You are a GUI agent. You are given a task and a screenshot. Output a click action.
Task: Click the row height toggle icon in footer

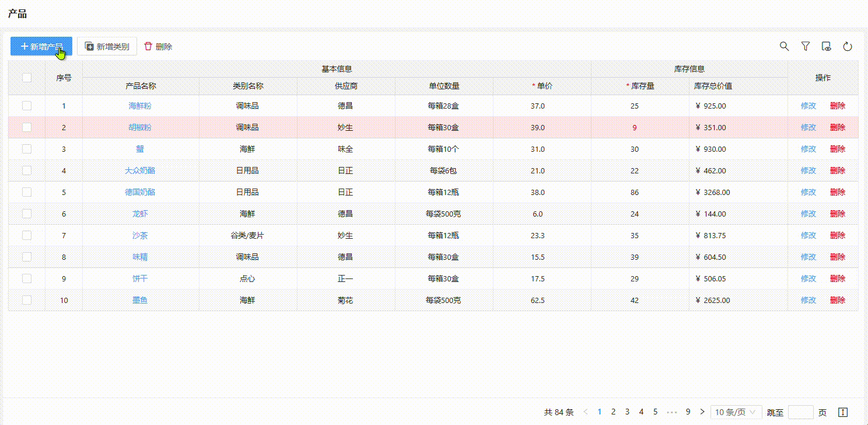842,412
